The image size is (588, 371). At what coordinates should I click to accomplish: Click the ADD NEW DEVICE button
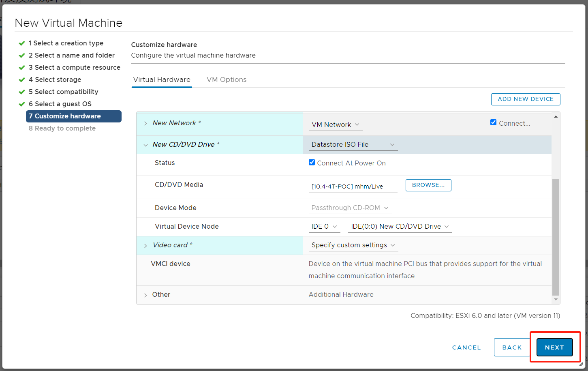click(526, 99)
